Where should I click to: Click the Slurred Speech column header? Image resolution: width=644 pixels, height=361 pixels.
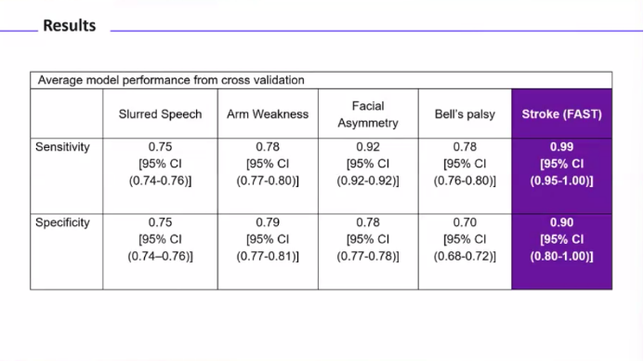160,114
